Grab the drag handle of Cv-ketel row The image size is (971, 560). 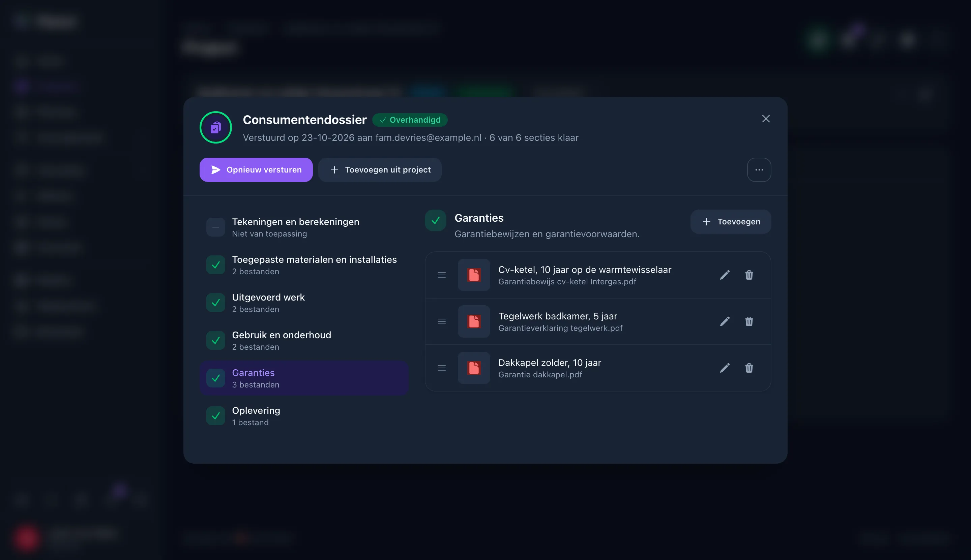pos(442,275)
